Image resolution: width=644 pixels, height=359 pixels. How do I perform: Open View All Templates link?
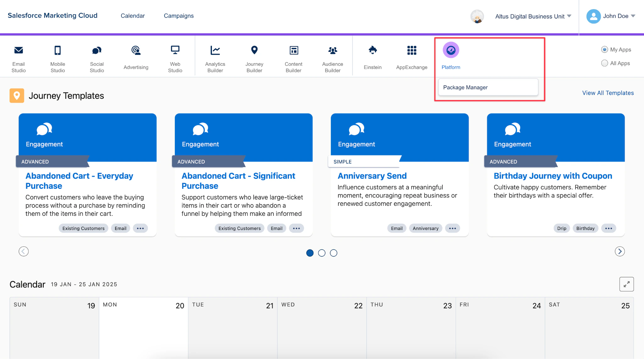tap(608, 93)
